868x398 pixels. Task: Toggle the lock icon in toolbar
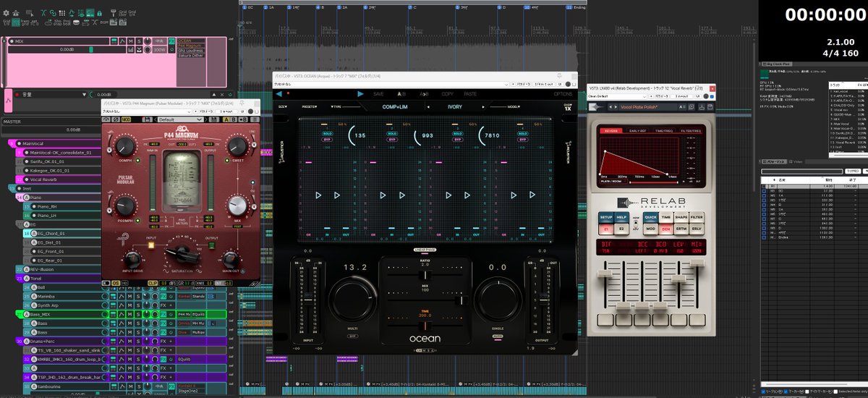99,13
